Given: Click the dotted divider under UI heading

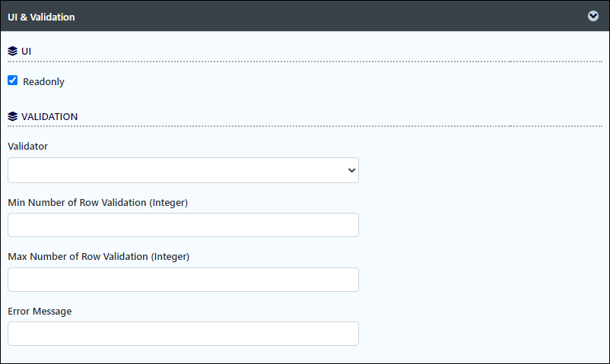Looking at the screenshot, I should pos(305,62).
